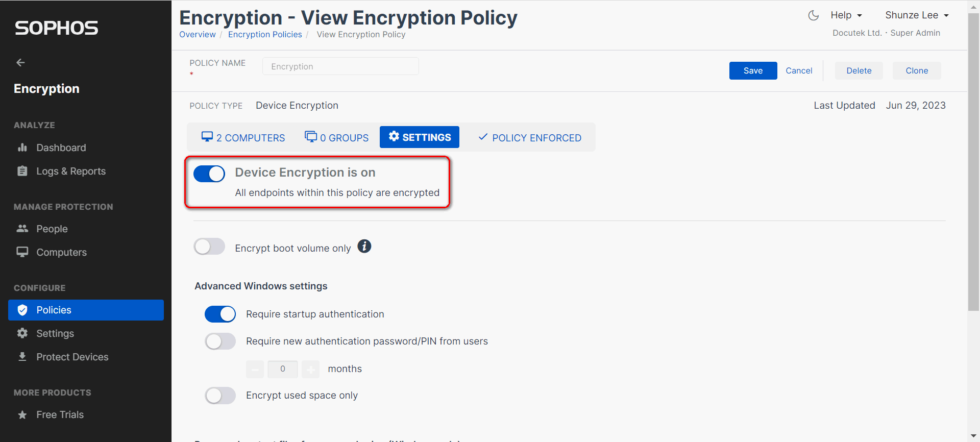Delete this encryption policy
The image size is (980, 442).
click(859, 70)
